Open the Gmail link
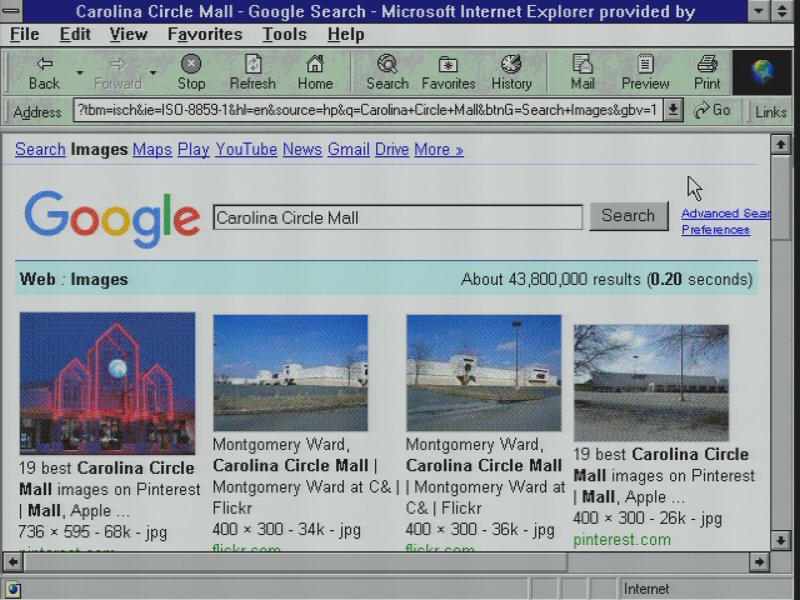 pyautogui.click(x=348, y=149)
